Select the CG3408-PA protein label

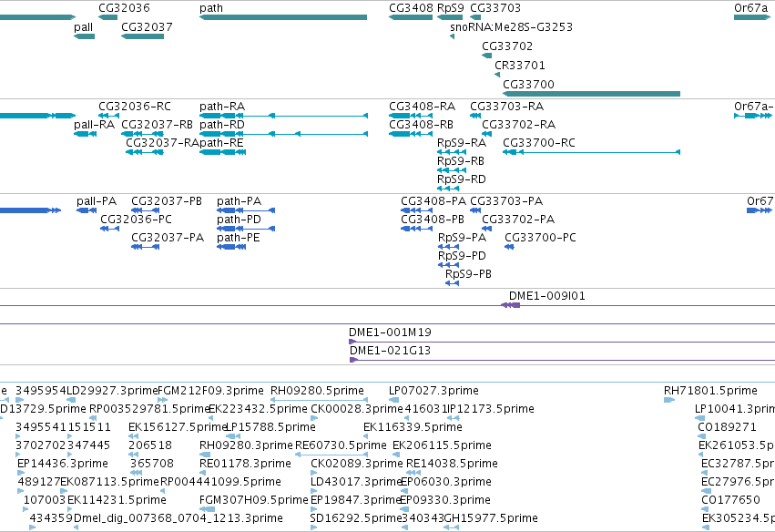(x=433, y=201)
